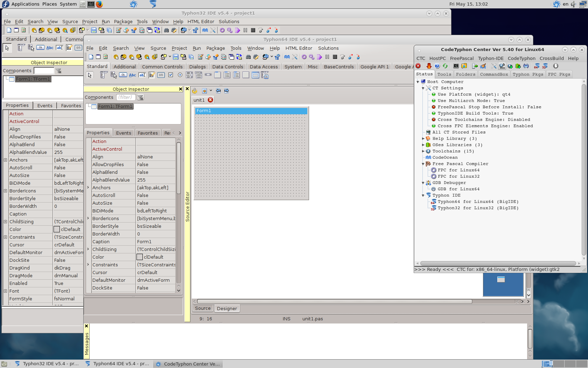
Task: Select 'FPC for Linux64' tree item
Action: (x=458, y=170)
